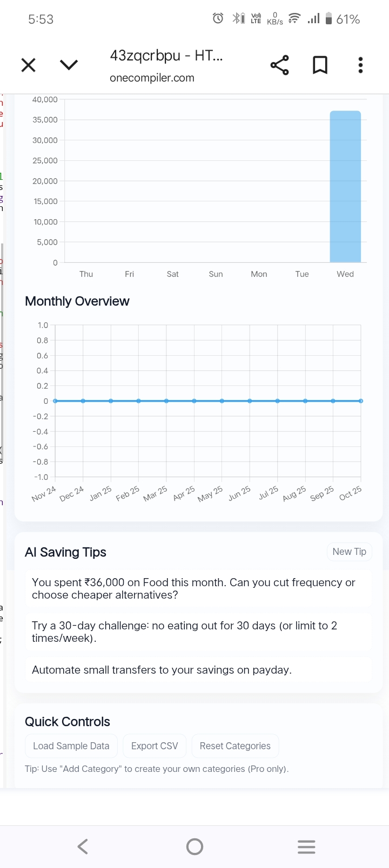This screenshot has width=389, height=868.
Task: Tap the battery indicator icon
Action: point(328,19)
